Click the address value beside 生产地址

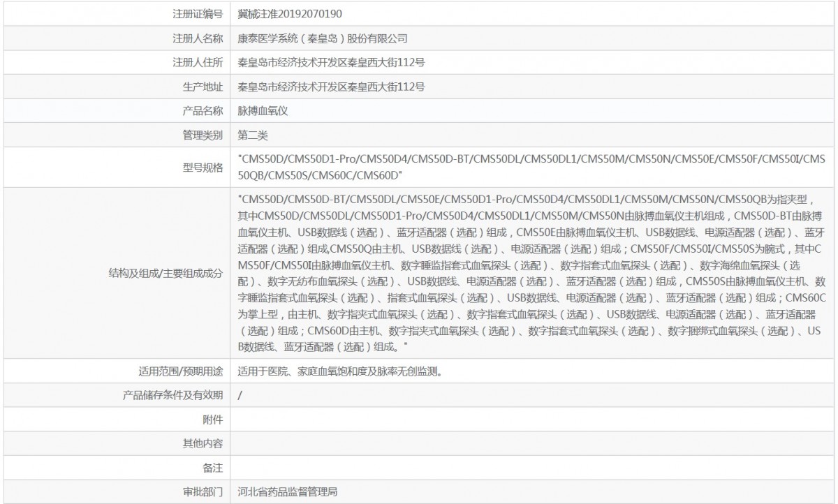pyautogui.click(x=331, y=87)
